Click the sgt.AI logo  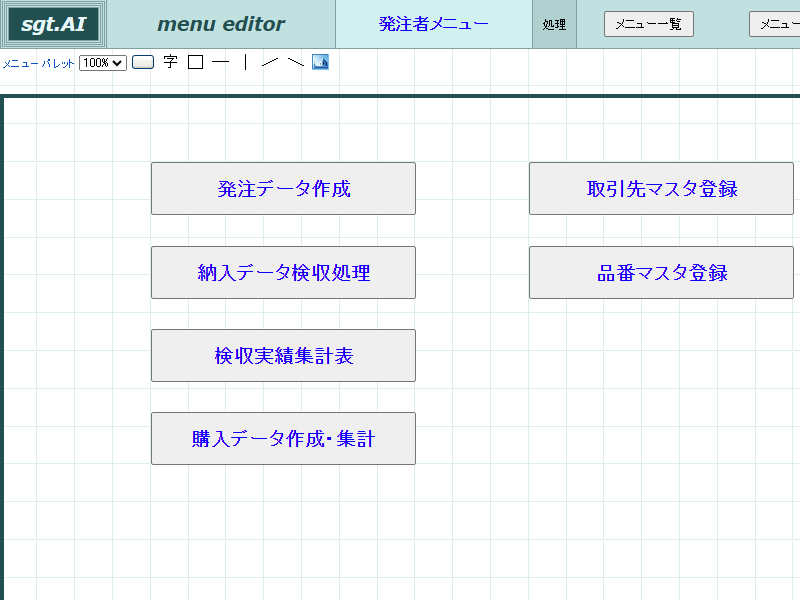click(54, 24)
